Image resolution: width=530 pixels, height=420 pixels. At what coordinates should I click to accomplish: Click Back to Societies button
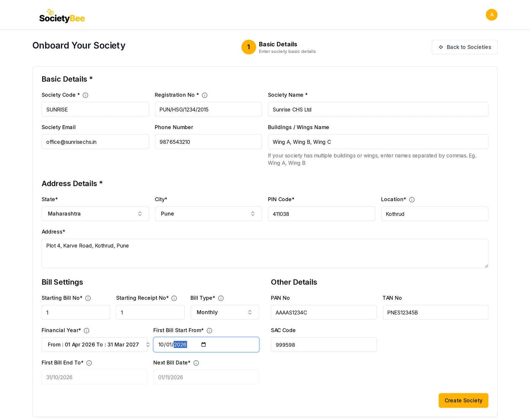coord(464,47)
